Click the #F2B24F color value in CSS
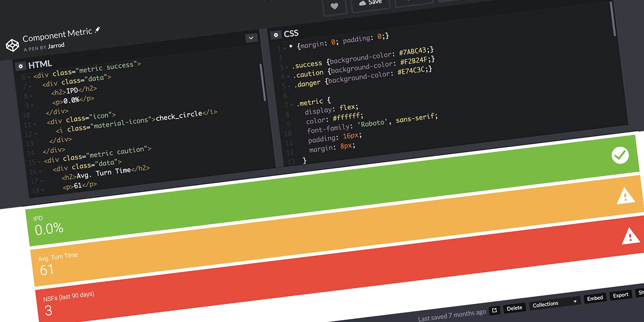644x322 pixels. pos(414,61)
